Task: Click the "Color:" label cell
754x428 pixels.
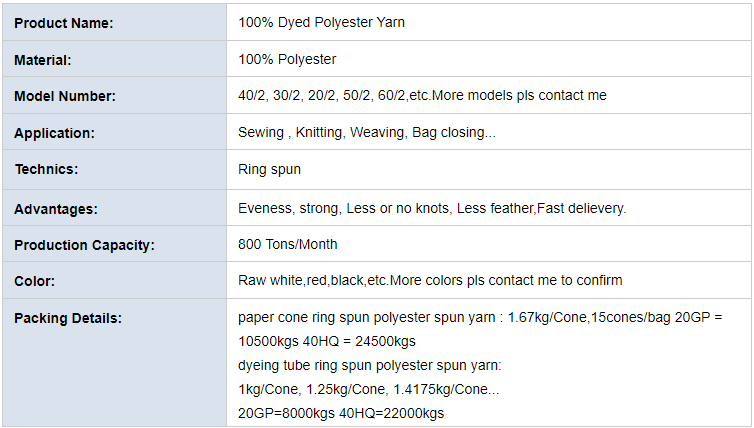Action: 34,281
